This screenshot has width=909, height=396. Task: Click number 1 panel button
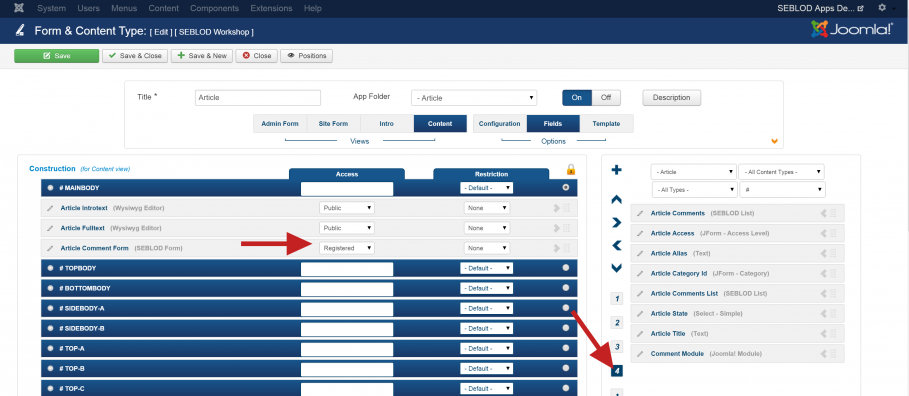[617, 299]
